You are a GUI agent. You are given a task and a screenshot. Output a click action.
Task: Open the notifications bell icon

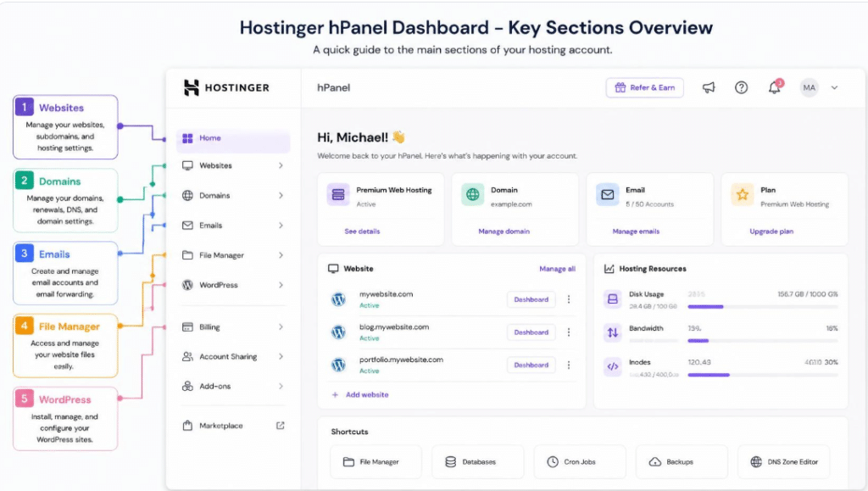[775, 87]
